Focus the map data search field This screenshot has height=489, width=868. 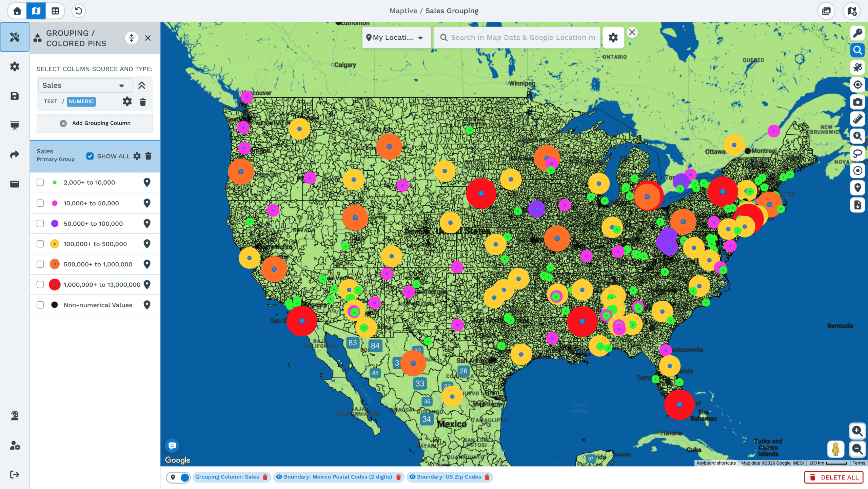click(x=517, y=38)
